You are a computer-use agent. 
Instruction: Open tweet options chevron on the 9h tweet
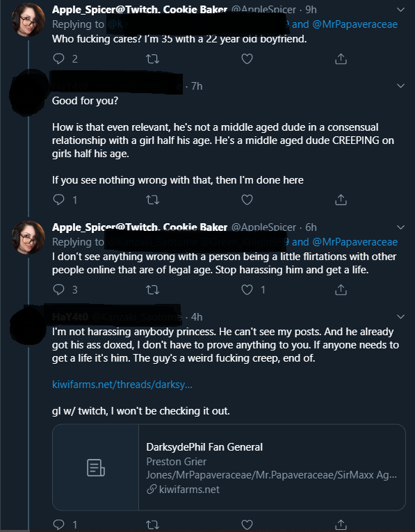point(401,10)
